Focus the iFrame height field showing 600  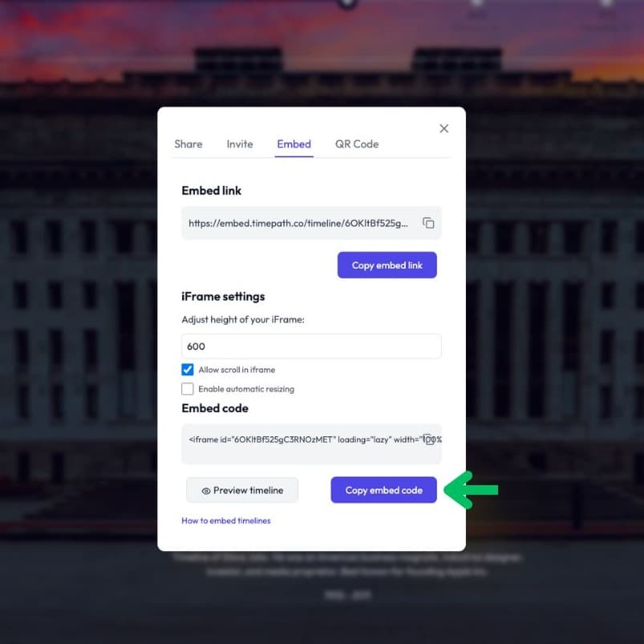click(x=311, y=346)
